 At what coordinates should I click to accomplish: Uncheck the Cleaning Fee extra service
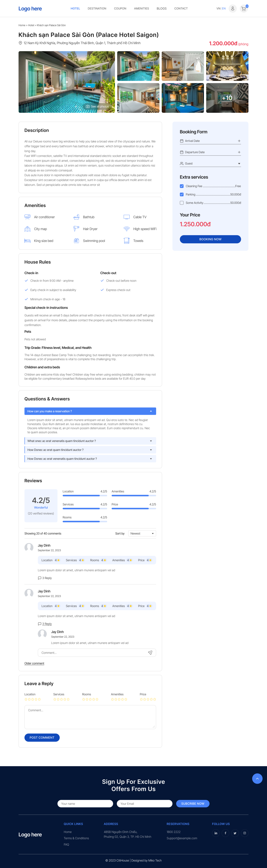coord(182,186)
